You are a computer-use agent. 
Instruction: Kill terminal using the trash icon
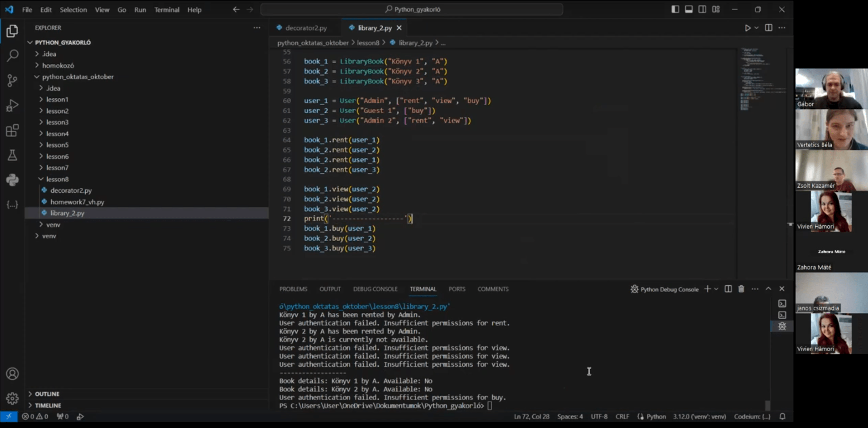click(741, 289)
